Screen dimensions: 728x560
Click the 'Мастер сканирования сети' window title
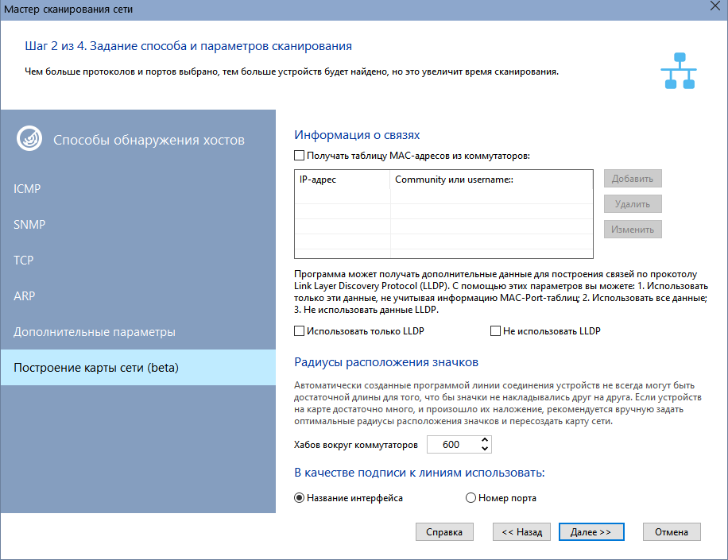(68, 10)
